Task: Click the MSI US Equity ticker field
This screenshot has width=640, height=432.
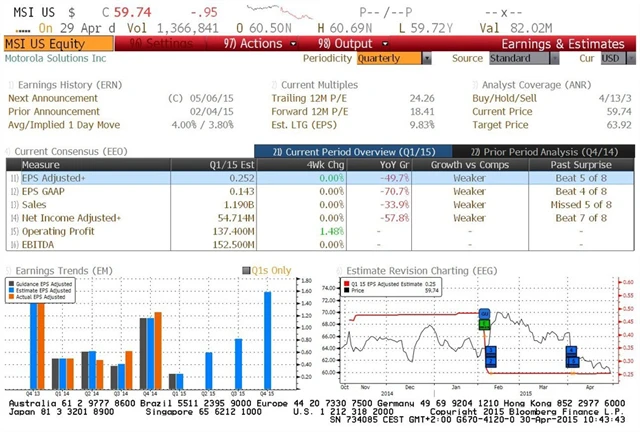Action: click(x=57, y=44)
